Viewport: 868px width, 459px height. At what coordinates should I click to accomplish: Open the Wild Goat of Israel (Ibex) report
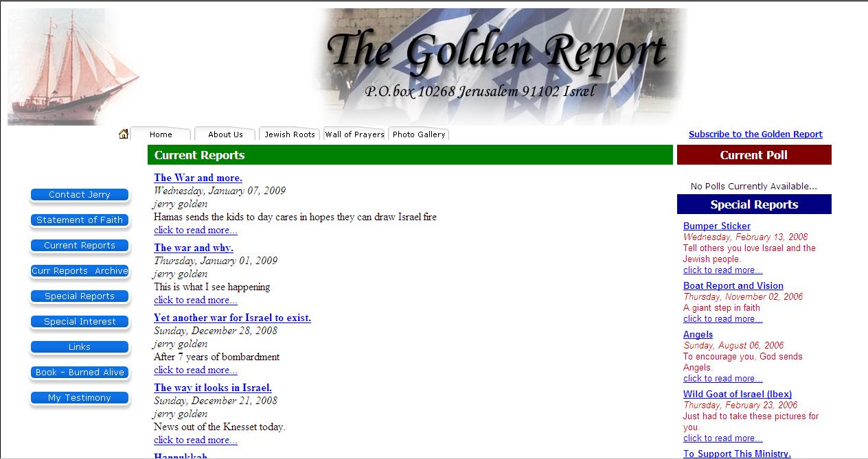[x=738, y=394]
